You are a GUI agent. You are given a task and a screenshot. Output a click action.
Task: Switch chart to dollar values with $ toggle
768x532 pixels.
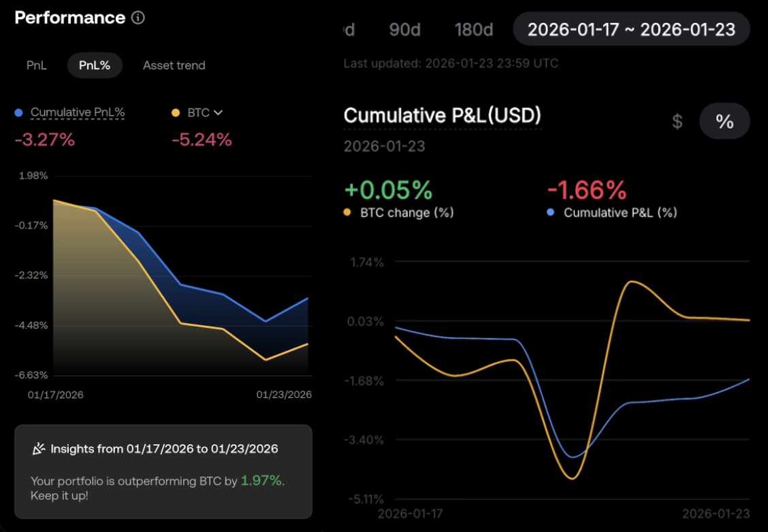677,121
